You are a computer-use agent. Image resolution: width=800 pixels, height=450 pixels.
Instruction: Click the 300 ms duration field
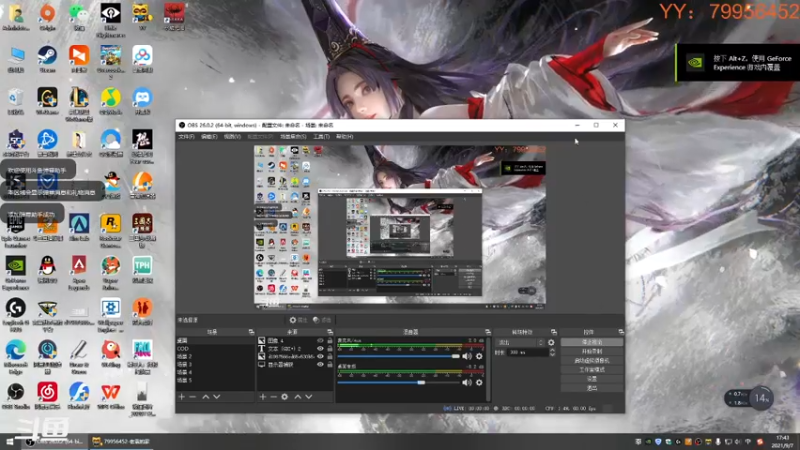coord(527,353)
